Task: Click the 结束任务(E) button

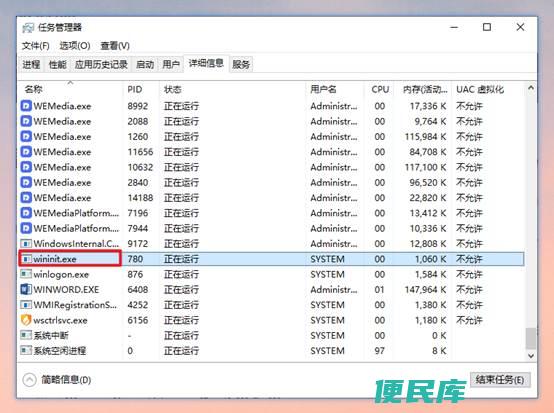Action: click(x=500, y=380)
